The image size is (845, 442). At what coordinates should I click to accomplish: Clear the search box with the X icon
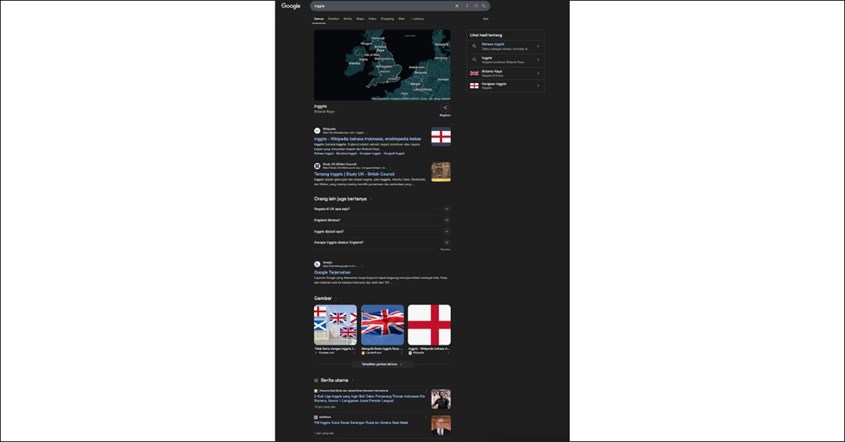coord(457,6)
